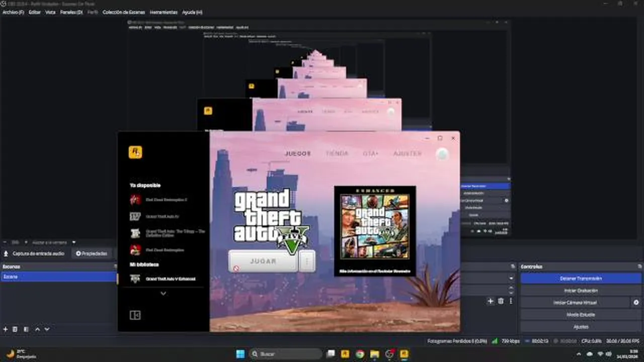
Task: Open Task View icon on taskbar
Action: 331,354
